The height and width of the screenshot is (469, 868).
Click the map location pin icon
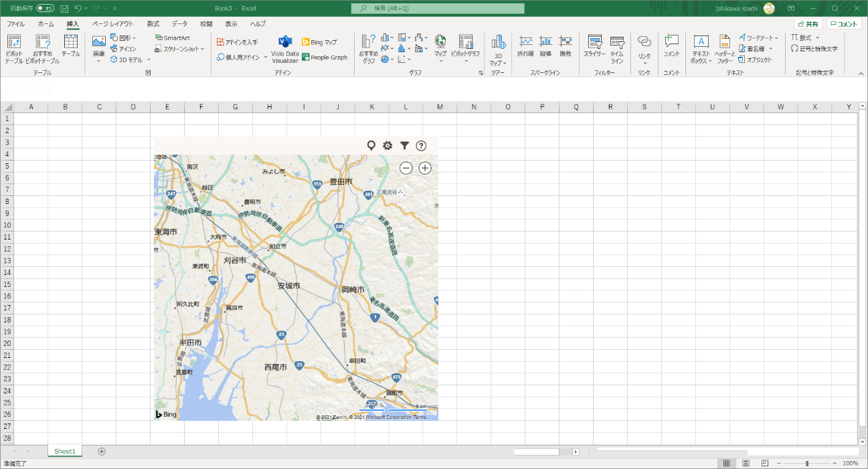[x=371, y=146]
